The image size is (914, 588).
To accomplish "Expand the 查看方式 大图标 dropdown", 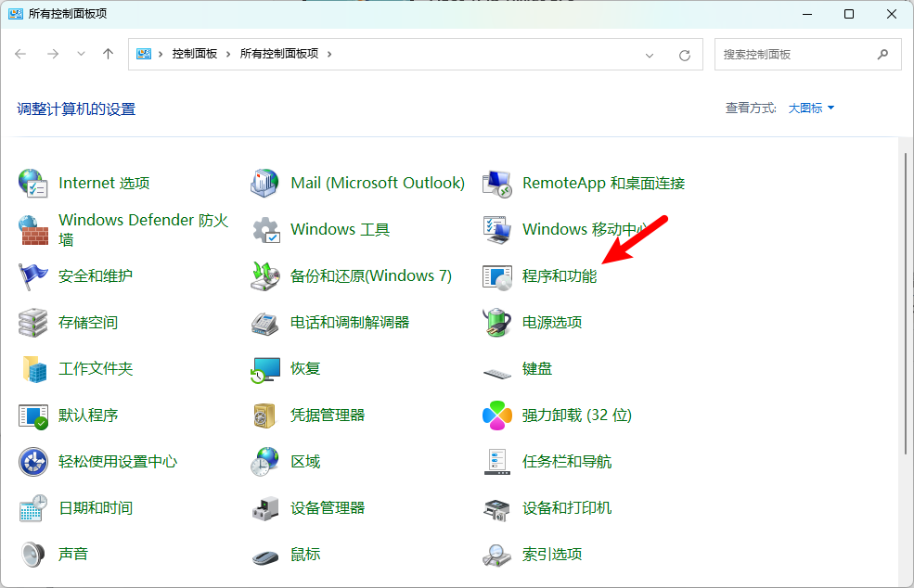I will [x=811, y=108].
